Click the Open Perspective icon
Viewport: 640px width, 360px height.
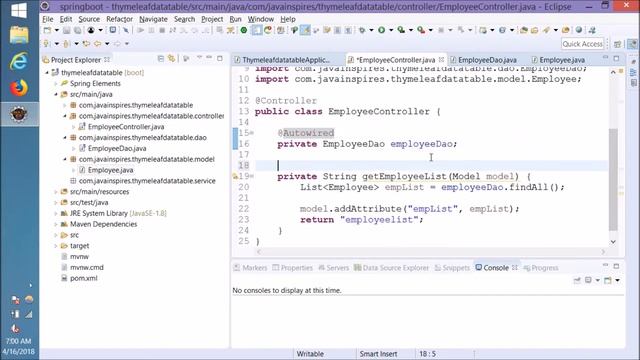coord(617,44)
